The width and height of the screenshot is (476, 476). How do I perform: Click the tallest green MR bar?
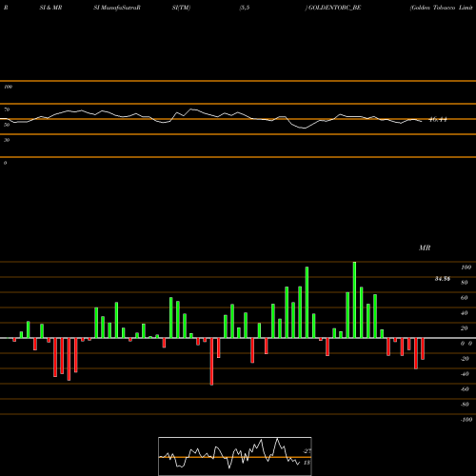[x=354, y=300]
